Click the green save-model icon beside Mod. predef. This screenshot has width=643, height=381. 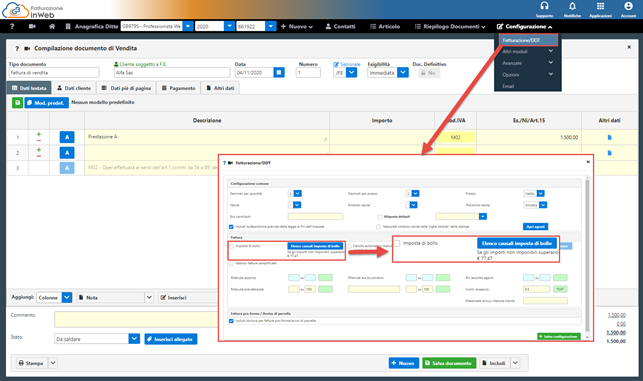pos(17,103)
